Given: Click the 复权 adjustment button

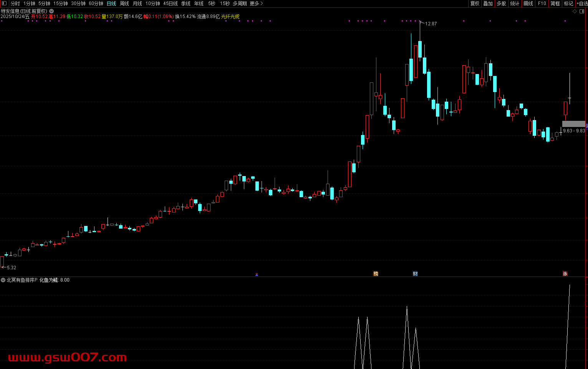Looking at the screenshot, I should [x=475, y=3].
